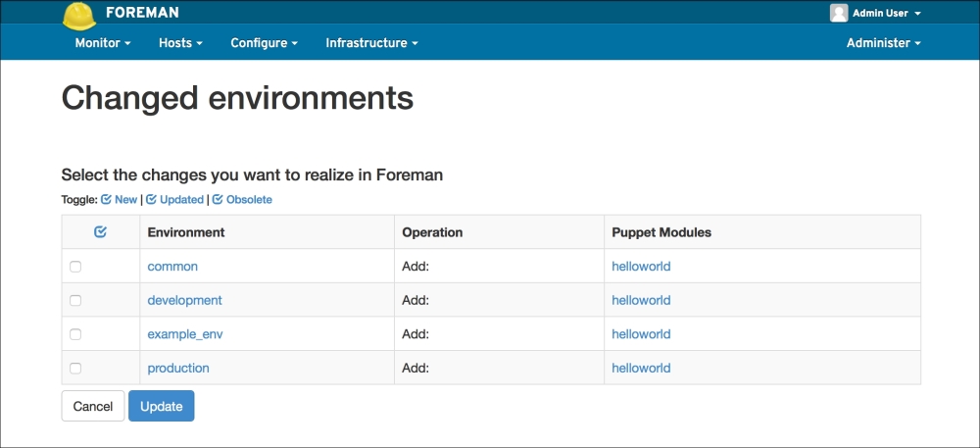Image resolution: width=980 pixels, height=448 pixels.
Task: Check the common environment checkbox
Action: click(x=75, y=267)
